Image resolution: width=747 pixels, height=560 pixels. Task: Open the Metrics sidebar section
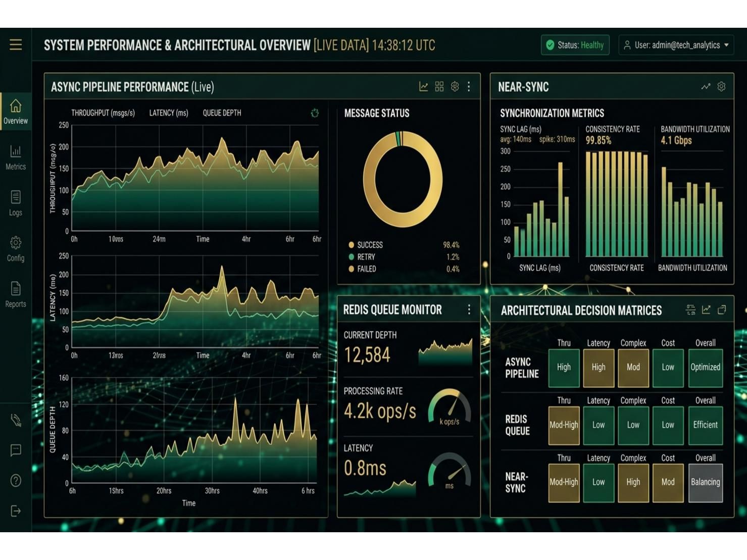(16, 158)
